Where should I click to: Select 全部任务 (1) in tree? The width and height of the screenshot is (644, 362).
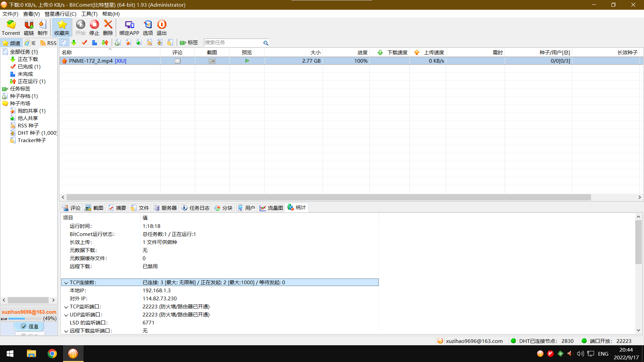(x=24, y=52)
